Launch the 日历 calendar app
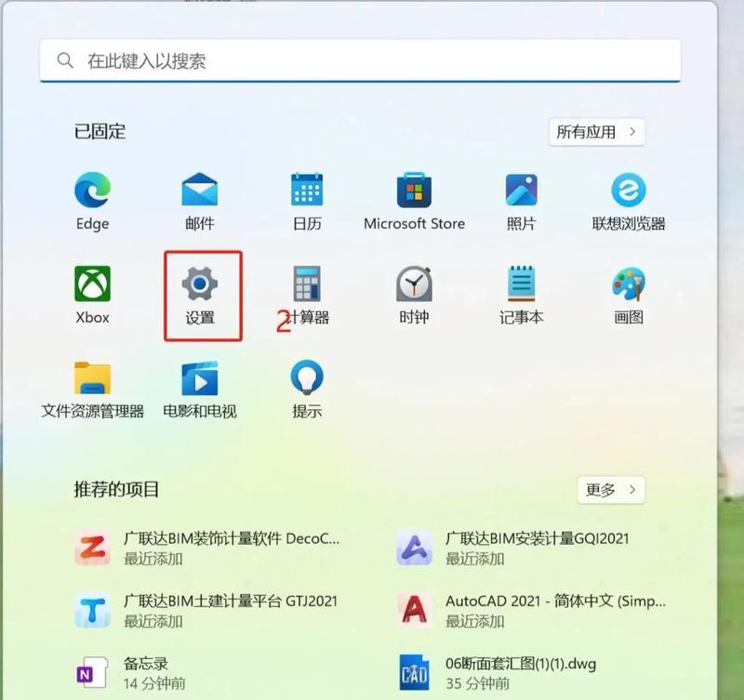The width and height of the screenshot is (744, 700). click(x=307, y=201)
